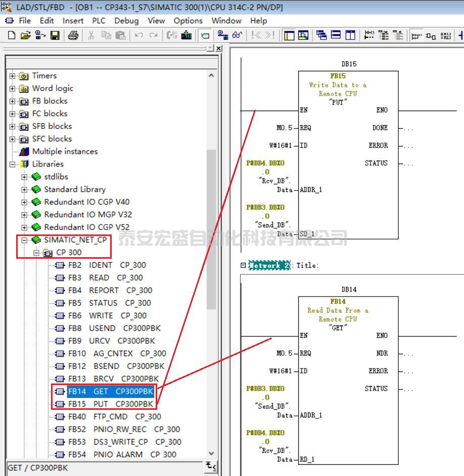The image size is (464, 476).
Task: Click the New file toolbar icon
Action: [x=12, y=35]
